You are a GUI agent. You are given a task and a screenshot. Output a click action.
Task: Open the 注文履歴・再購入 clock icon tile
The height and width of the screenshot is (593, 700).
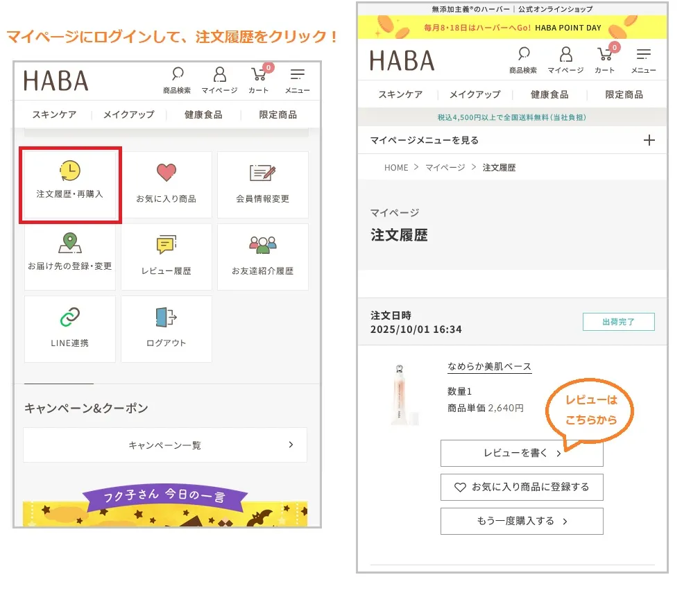coord(70,184)
